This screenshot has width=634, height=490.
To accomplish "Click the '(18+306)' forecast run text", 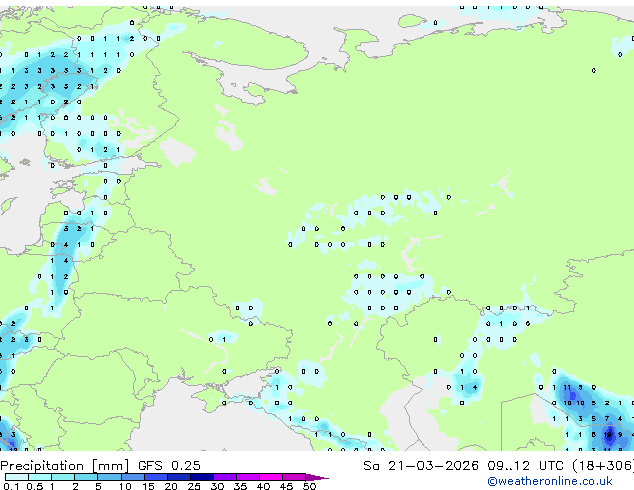I will click(603, 465).
